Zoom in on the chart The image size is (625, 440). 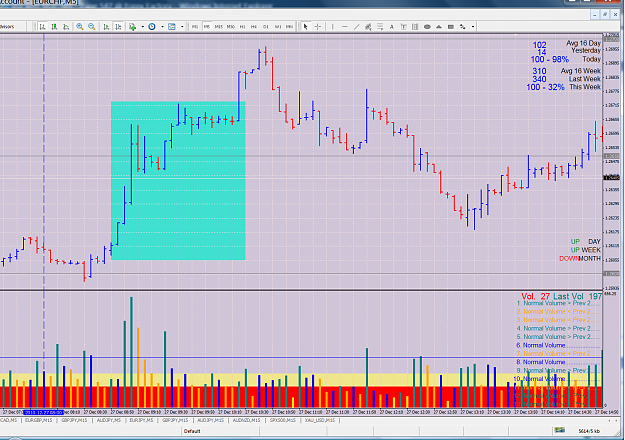tap(80, 27)
